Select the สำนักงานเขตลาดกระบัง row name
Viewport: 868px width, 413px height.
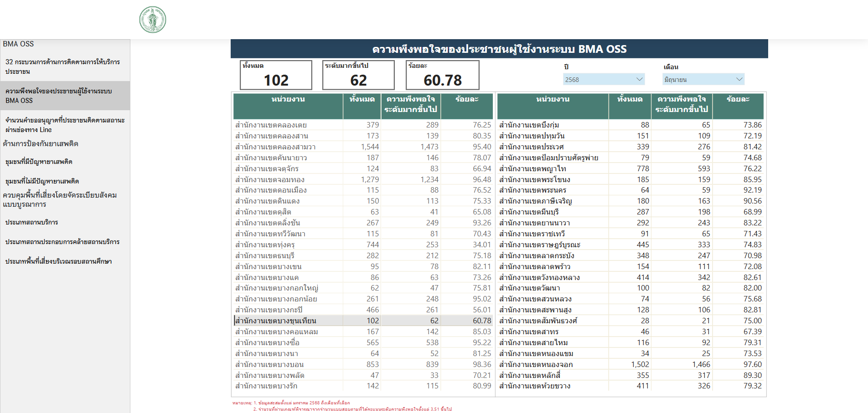pos(537,255)
